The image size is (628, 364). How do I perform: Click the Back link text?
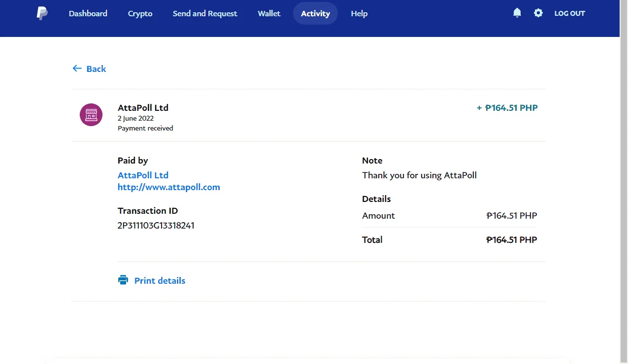tap(96, 69)
